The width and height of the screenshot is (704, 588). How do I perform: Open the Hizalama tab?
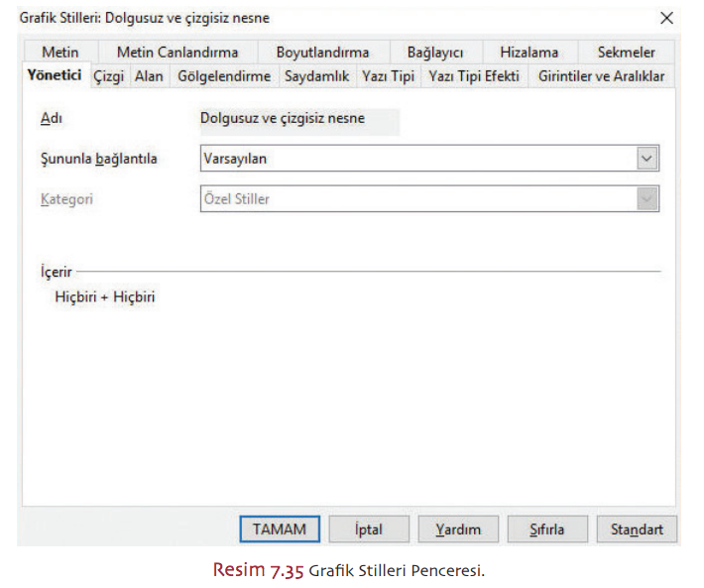tap(528, 53)
